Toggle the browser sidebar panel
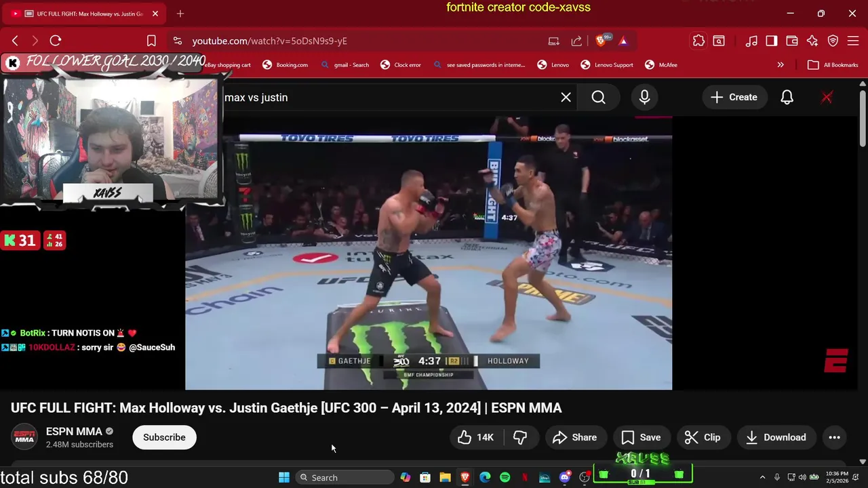This screenshot has width=868, height=488. (772, 41)
